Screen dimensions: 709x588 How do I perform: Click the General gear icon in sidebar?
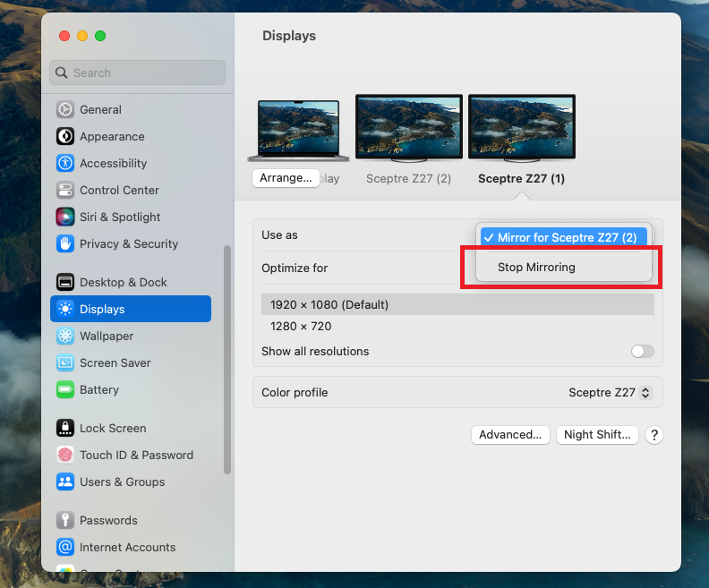tap(65, 109)
